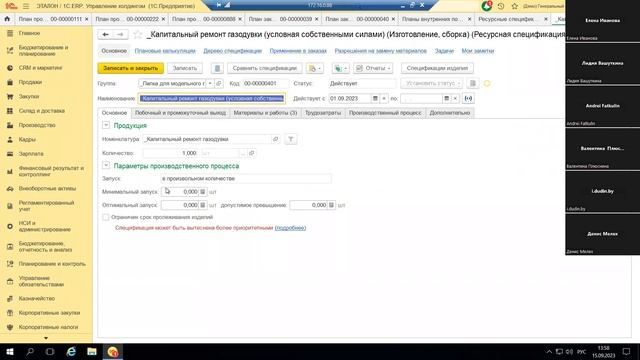
Task: Open the Установить статус dropdown
Action: (x=431, y=83)
